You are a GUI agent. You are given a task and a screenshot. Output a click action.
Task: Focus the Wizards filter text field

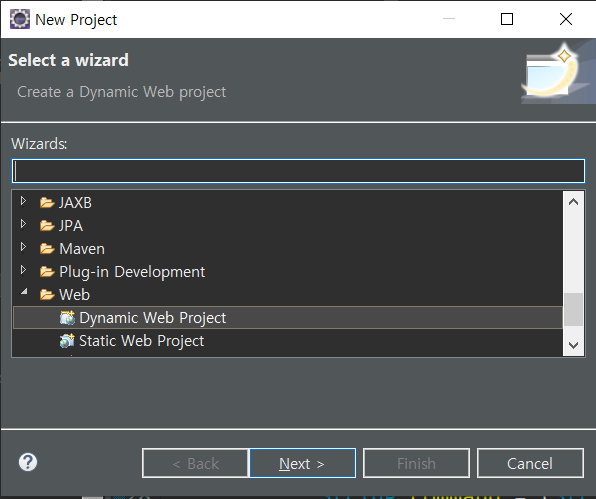click(298, 171)
